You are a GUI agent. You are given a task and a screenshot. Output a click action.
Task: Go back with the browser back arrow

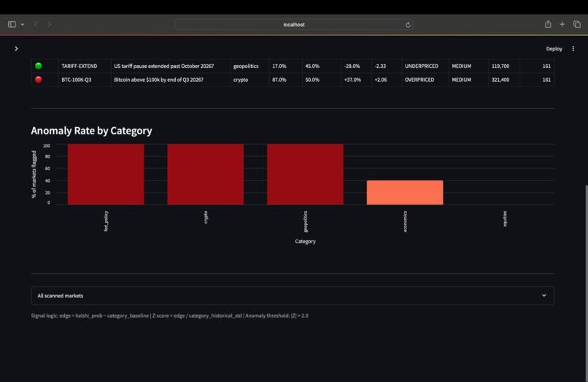click(36, 24)
